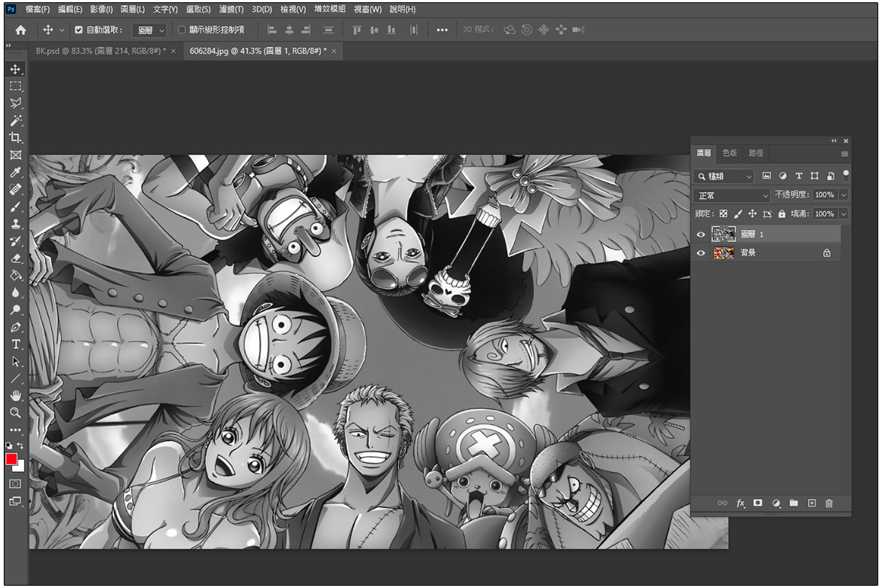Click the delete layer trash icon
The width and height of the screenshot is (882, 588).
(x=829, y=503)
